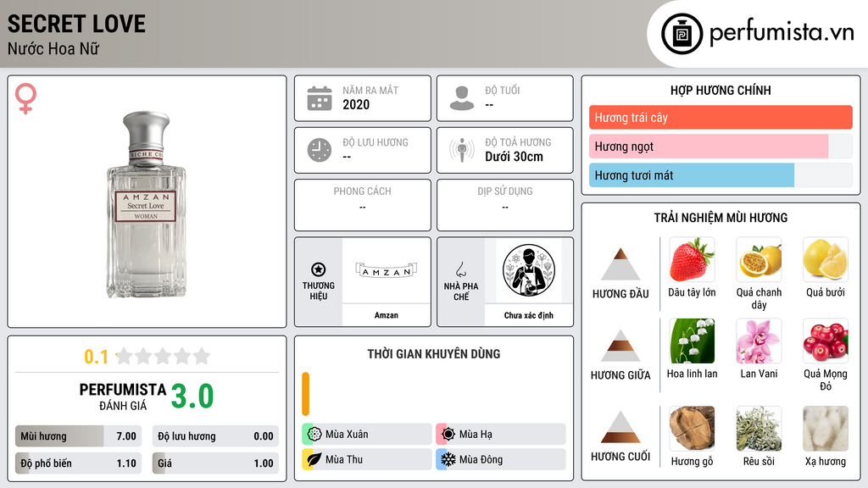Click the yellow 0.1 rating number
Image resolution: width=868 pixels, height=488 pixels.
tap(97, 357)
